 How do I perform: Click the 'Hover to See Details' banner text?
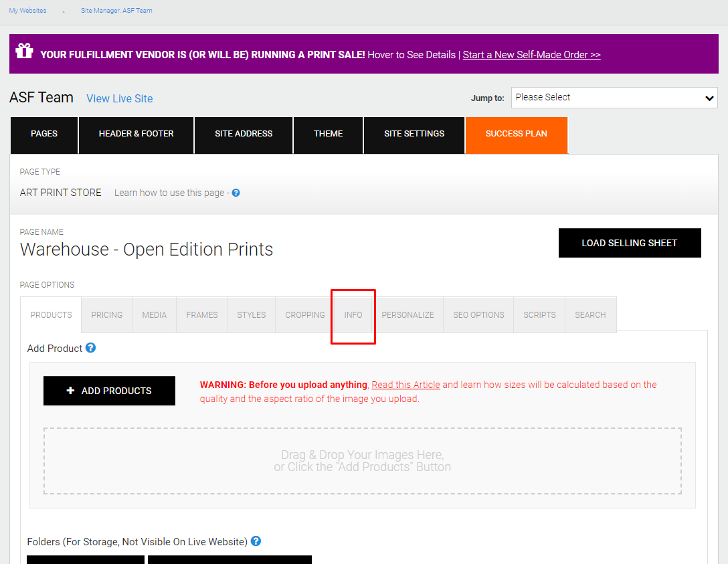(x=412, y=55)
